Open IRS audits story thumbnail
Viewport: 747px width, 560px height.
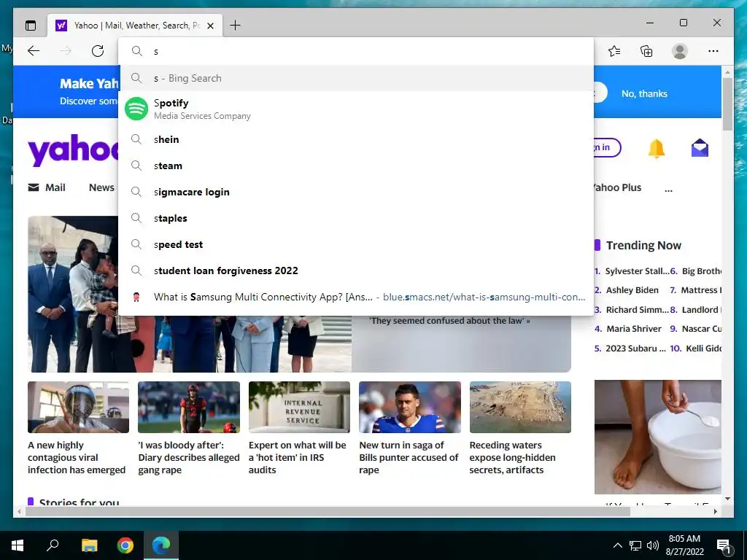click(x=299, y=407)
